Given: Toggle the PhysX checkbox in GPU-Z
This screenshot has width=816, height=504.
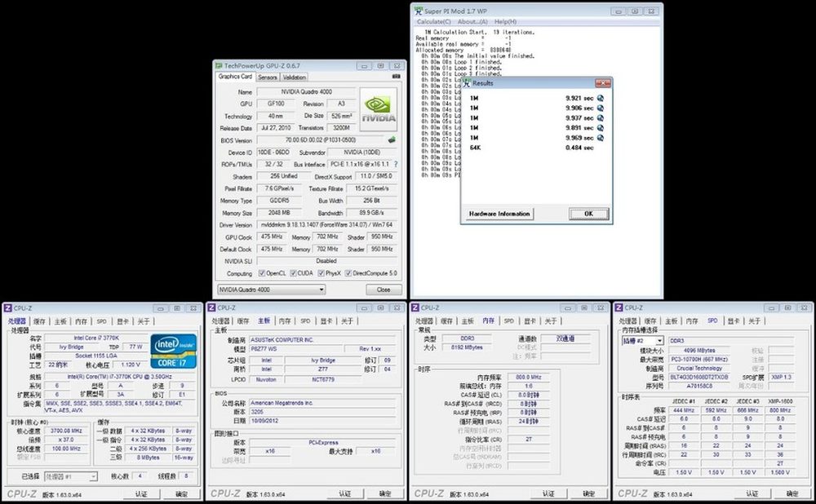Looking at the screenshot, I should point(321,273).
